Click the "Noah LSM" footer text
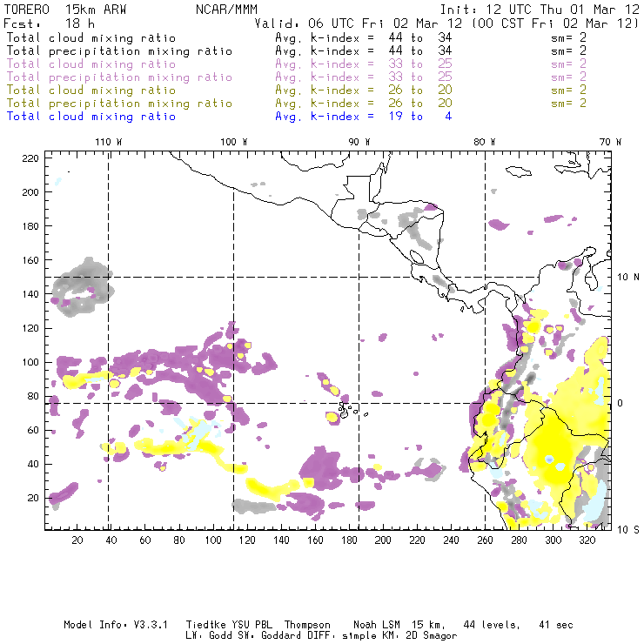This screenshot has height=644, width=644. (x=377, y=625)
